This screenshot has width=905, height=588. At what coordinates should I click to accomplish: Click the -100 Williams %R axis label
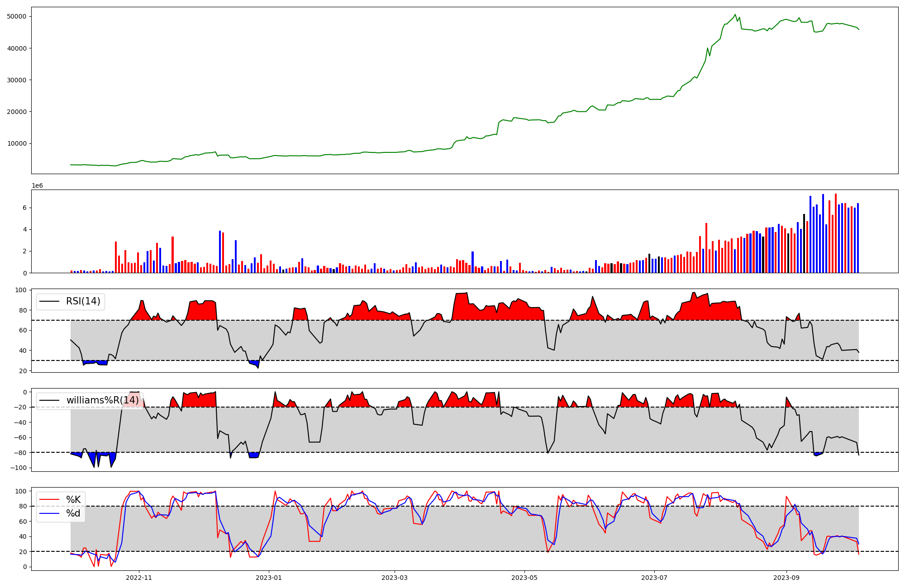[x=18, y=468]
